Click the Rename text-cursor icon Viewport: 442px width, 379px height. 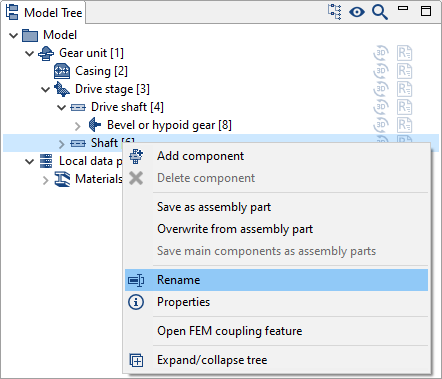point(136,280)
